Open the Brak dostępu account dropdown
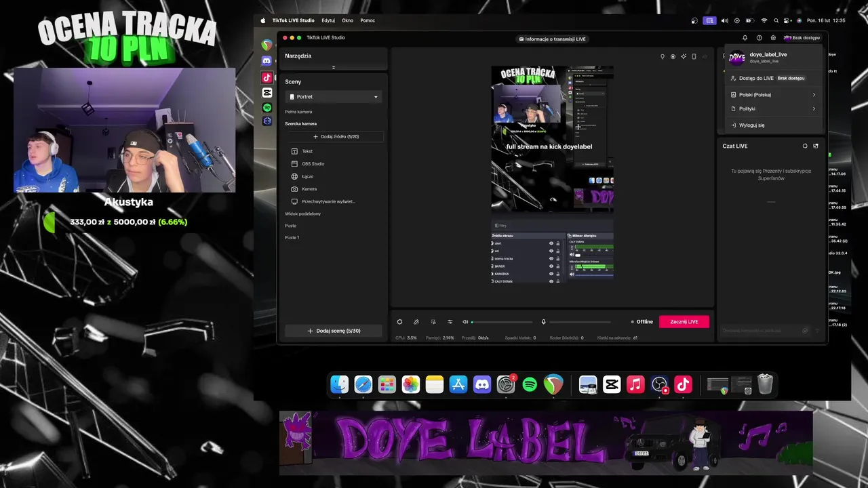Viewport: 868px width, 488px height. click(x=802, y=38)
